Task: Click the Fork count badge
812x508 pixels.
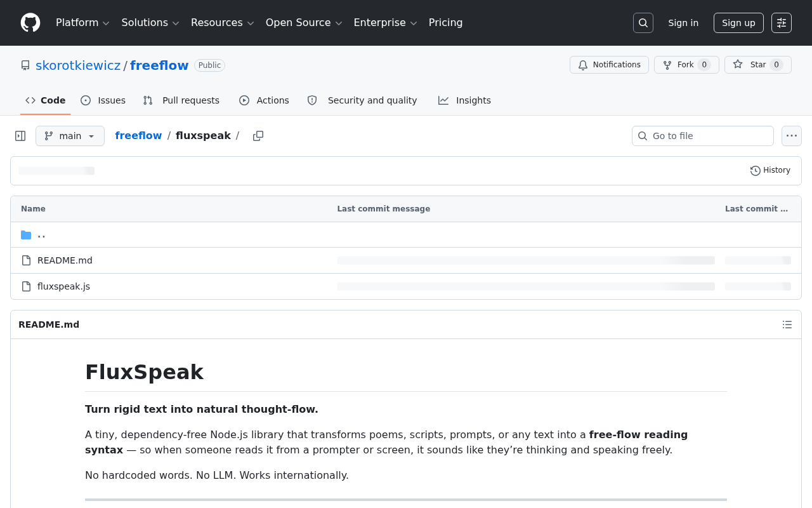Action: coord(704,65)
